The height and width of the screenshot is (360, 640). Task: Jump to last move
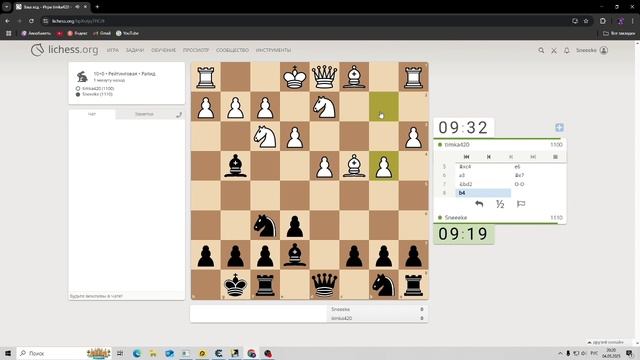533,157
